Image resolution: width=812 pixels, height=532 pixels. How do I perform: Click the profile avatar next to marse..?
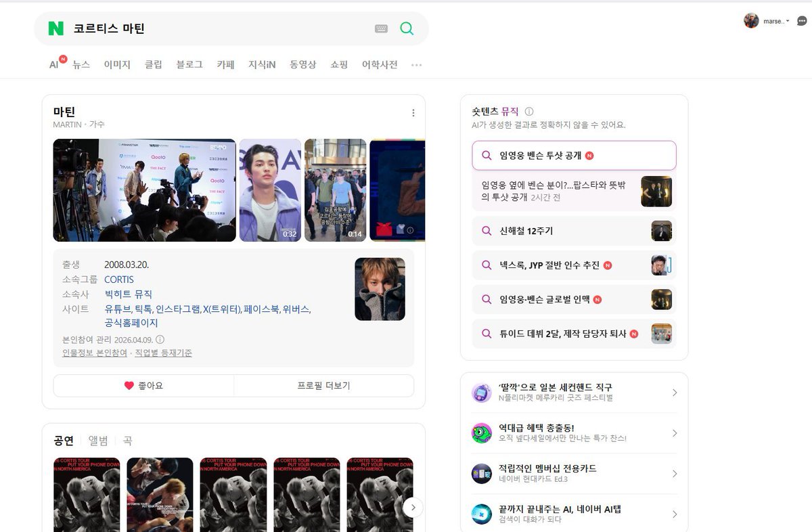[751, 20]
